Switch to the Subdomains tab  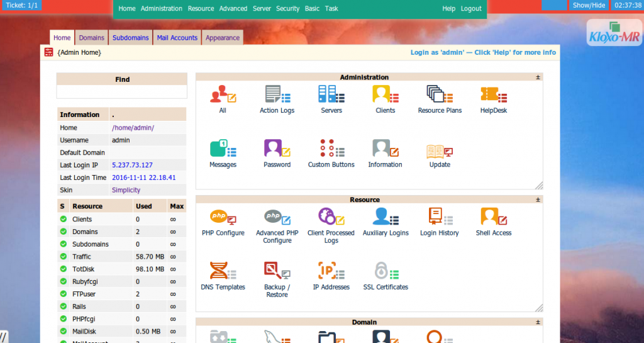click(x=131, y=37)
